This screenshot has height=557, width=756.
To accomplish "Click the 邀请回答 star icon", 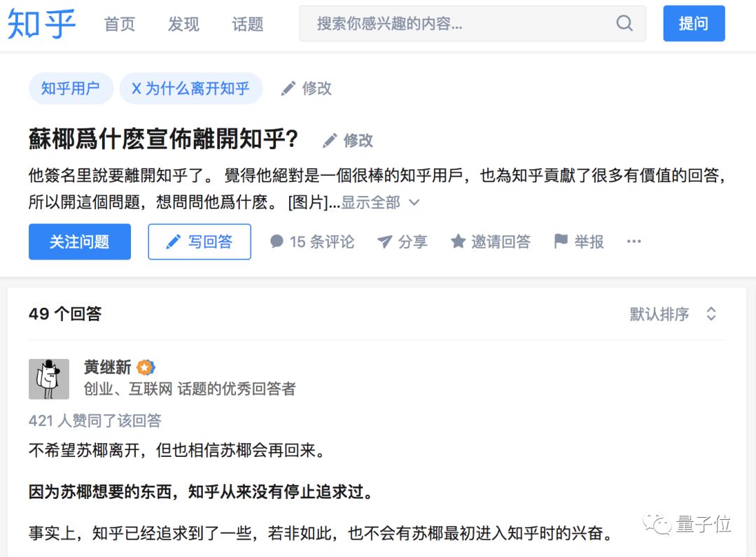I will pos(458,241).
